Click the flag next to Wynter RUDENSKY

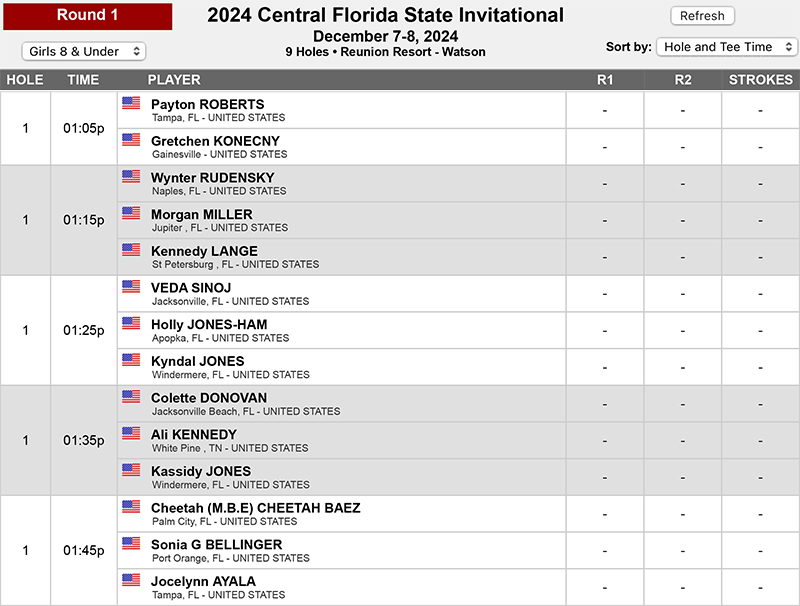pos(131,176)
